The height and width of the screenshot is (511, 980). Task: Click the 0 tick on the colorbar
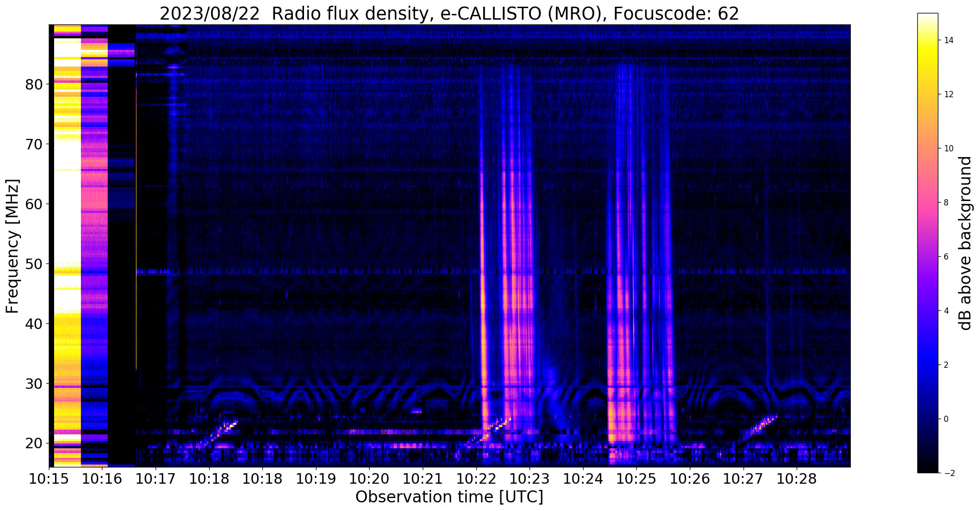point(946,419)
